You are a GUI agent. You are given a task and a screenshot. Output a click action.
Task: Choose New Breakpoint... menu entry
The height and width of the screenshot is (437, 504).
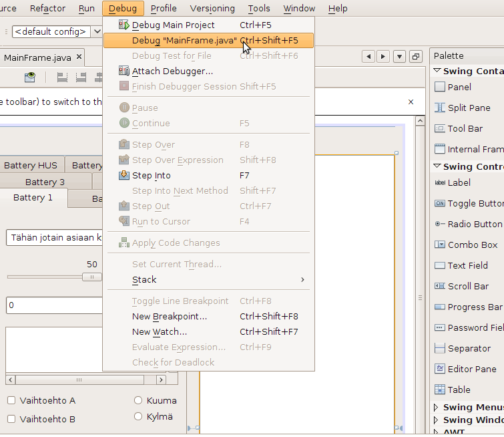click(208, 316)
